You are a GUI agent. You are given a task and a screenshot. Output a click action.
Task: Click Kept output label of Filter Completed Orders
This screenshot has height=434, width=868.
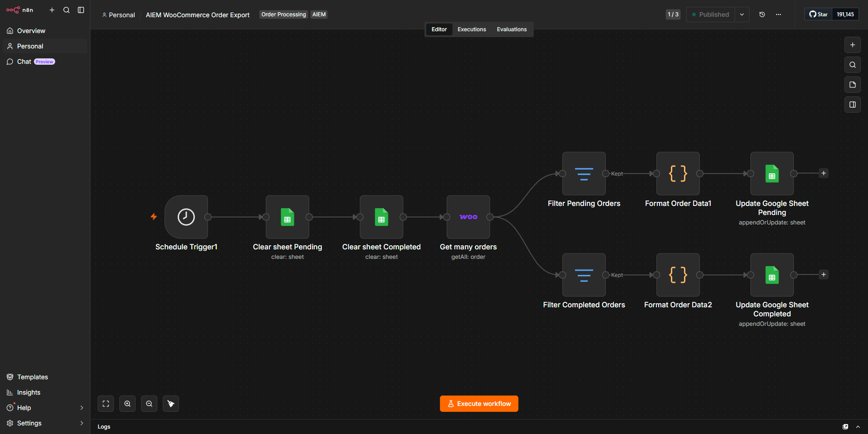coord(617,275)
